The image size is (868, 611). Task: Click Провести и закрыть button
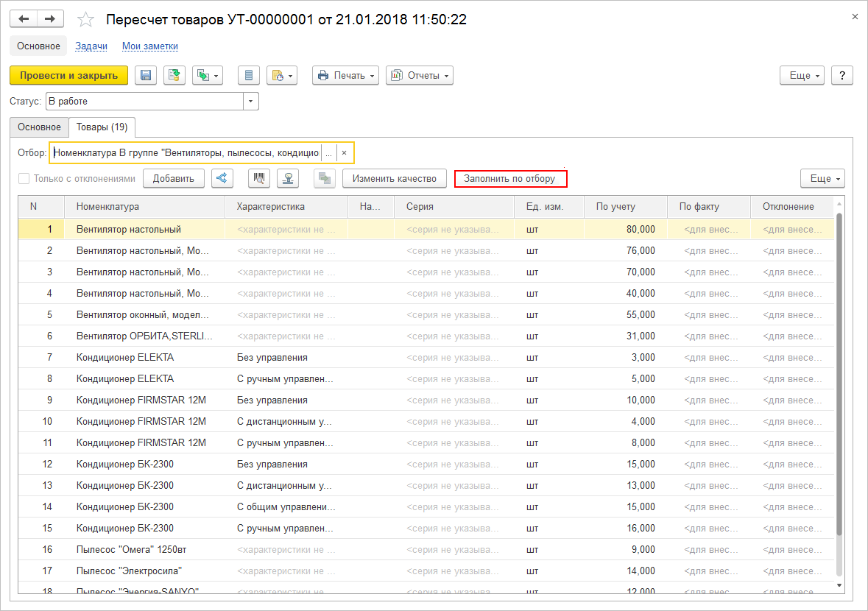[x=68, y=75]
